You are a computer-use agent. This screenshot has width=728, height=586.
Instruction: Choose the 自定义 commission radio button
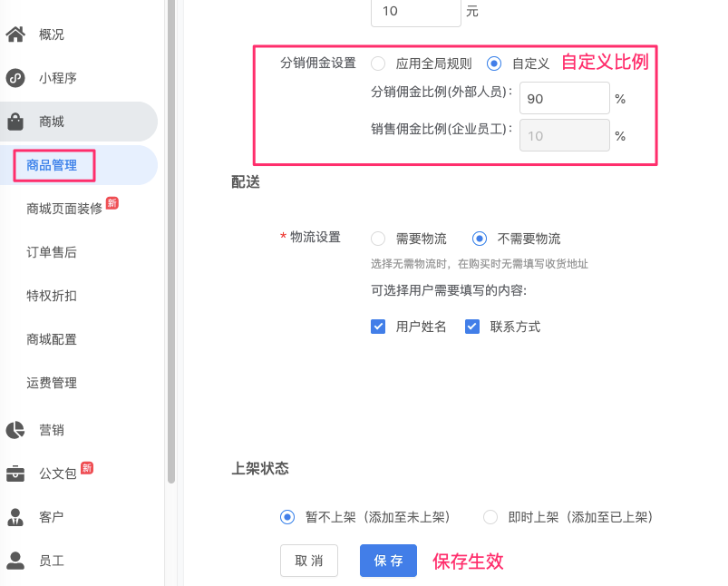pyautogui.click(x=493, y=63)
